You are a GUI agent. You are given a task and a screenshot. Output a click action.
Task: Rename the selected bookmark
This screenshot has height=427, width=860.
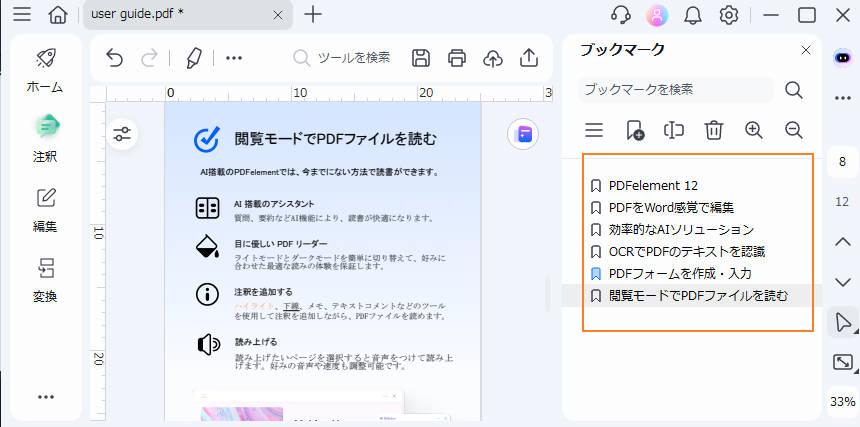[x=674, y=130]
